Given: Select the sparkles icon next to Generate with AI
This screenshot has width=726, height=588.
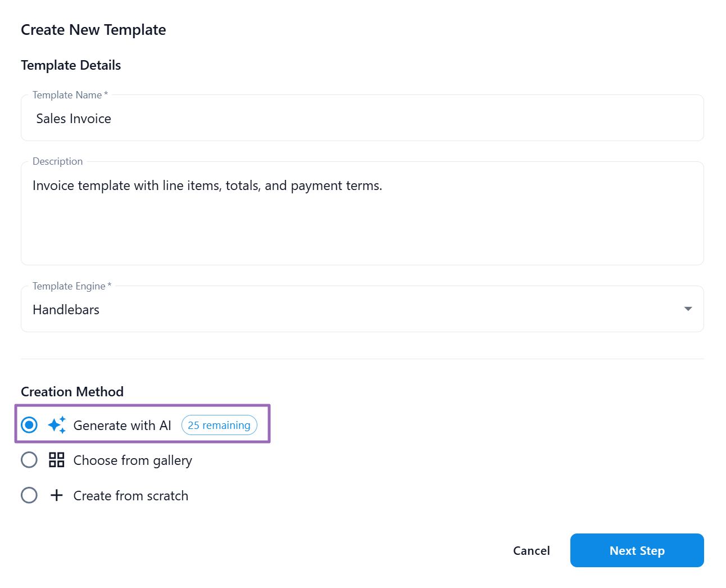Looking at the screenshot, I should click(x=57, y=425).
